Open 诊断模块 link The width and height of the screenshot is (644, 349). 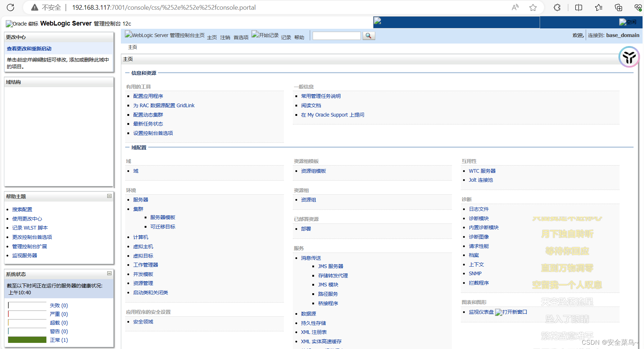[x=479, y=218]
